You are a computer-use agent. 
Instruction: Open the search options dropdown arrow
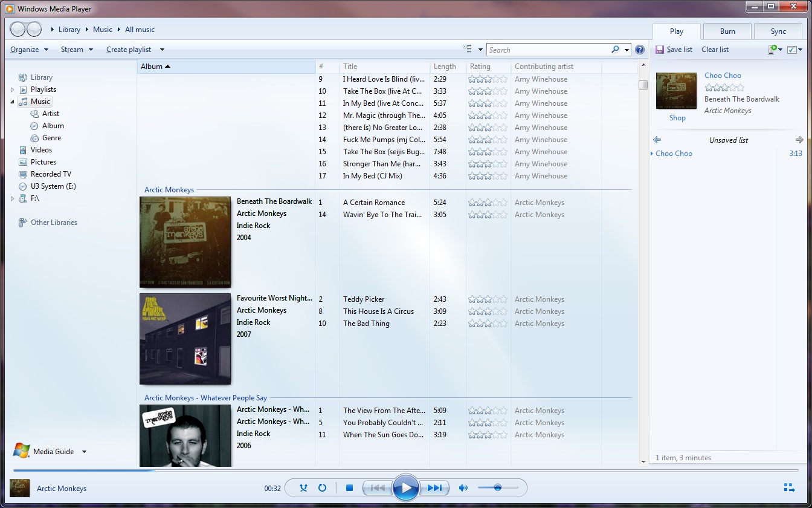pyautogui.click(x=627, y=50)
